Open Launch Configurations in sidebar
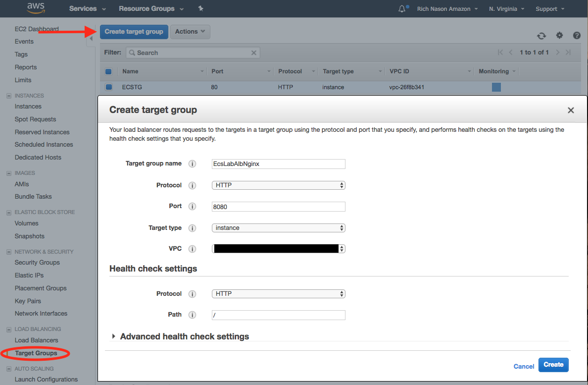Viewport: 588px width, 385px height. click(x=46, y=380)
